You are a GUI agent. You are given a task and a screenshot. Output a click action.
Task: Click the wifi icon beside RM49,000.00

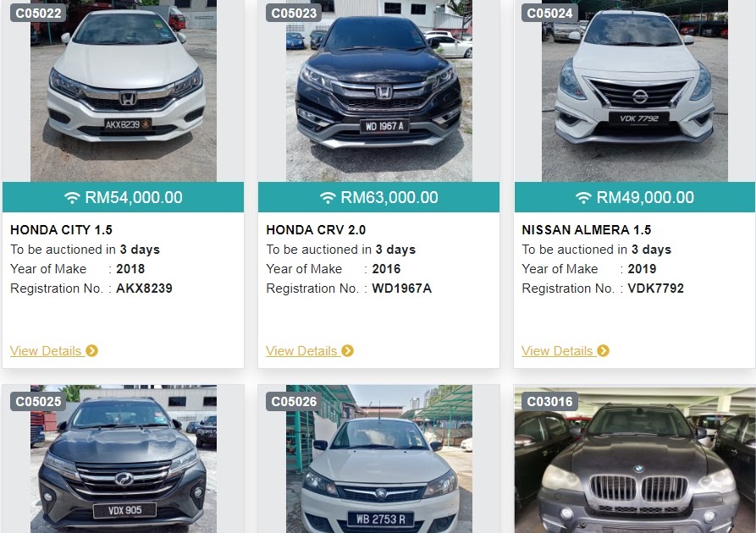[x=583, y=198]
